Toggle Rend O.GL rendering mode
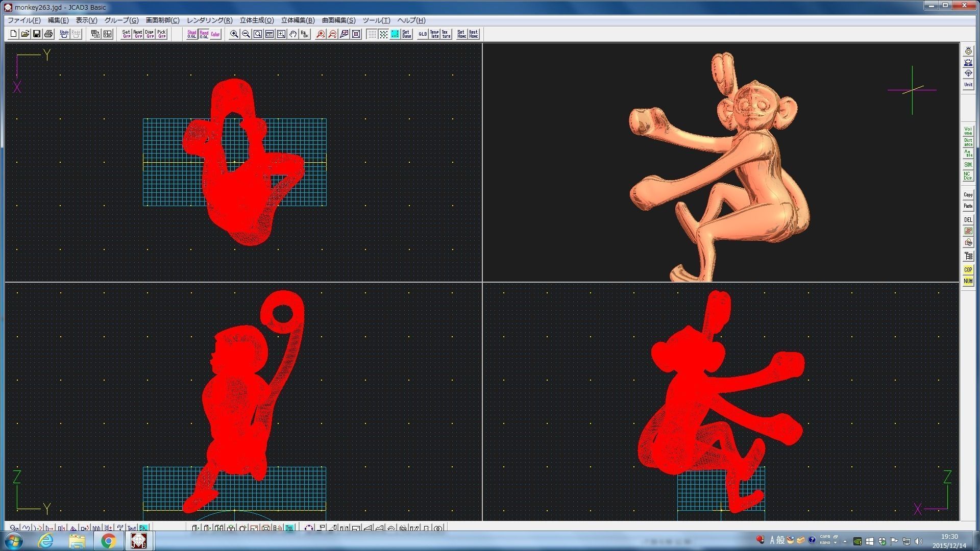The image size is (980, 551). (204, 34)
